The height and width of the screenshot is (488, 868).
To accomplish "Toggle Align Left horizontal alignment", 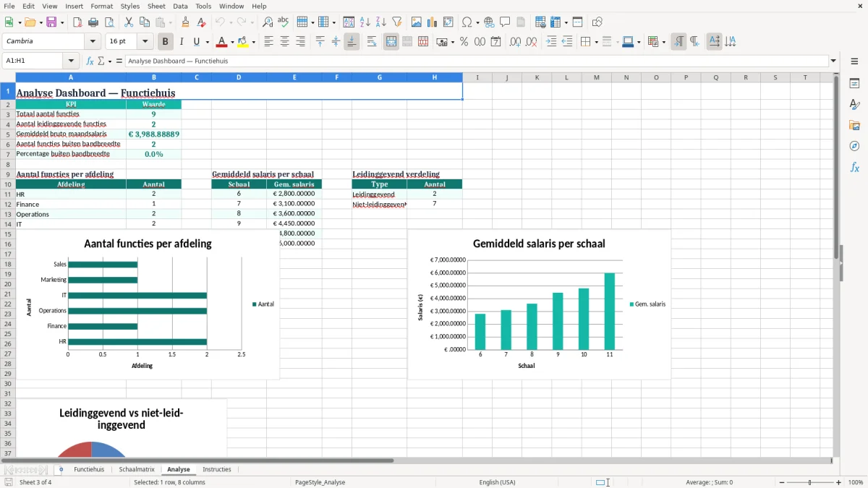I will pyautogui.click(x=268, y=42).
